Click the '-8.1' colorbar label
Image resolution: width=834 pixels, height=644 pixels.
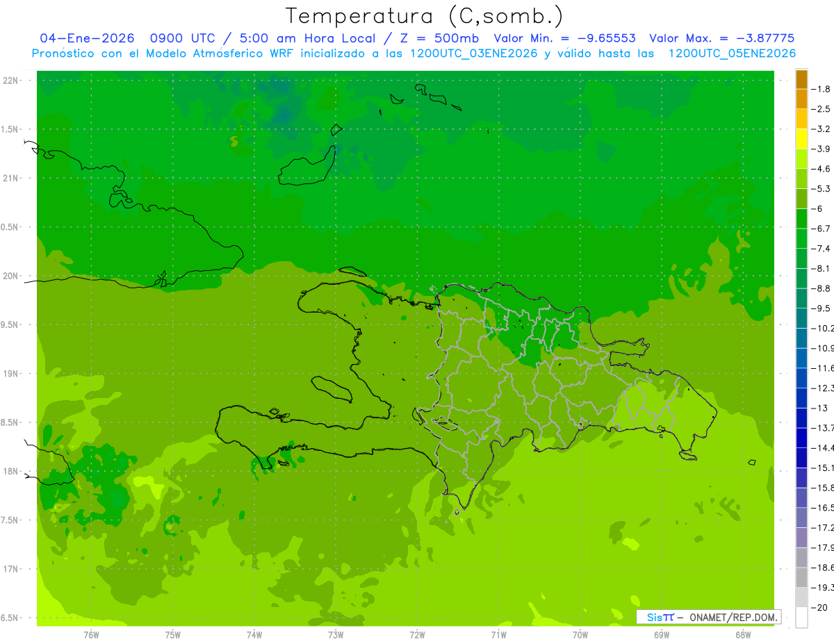tap(821, 268)
